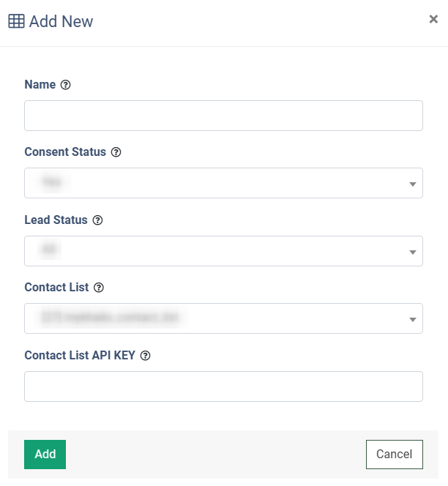Click the help icon next to Name
This screenshot has width=448, height=486.
coord(66,85)
